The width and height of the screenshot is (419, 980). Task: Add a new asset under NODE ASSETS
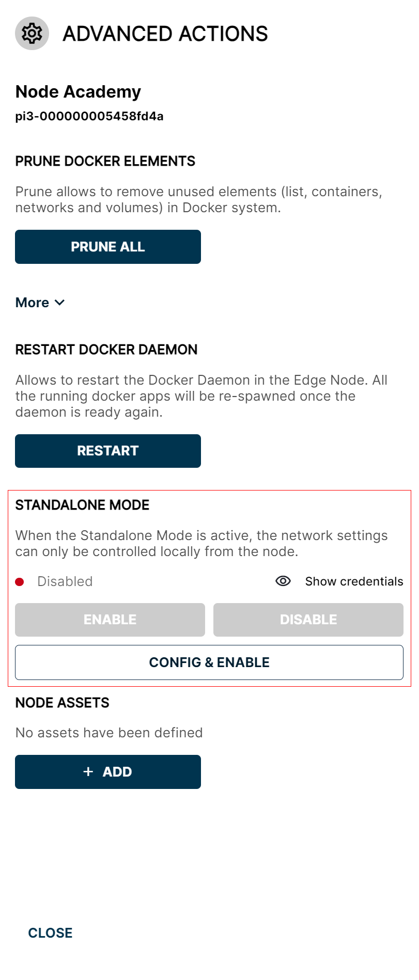(107, 771)
